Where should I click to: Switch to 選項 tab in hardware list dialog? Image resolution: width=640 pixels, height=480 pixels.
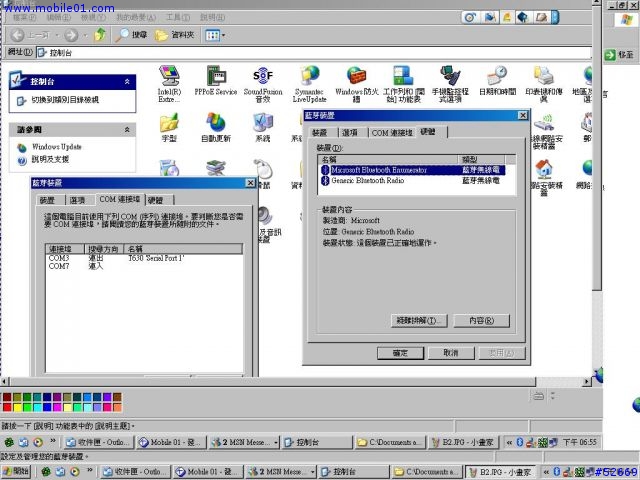[349, 132]
